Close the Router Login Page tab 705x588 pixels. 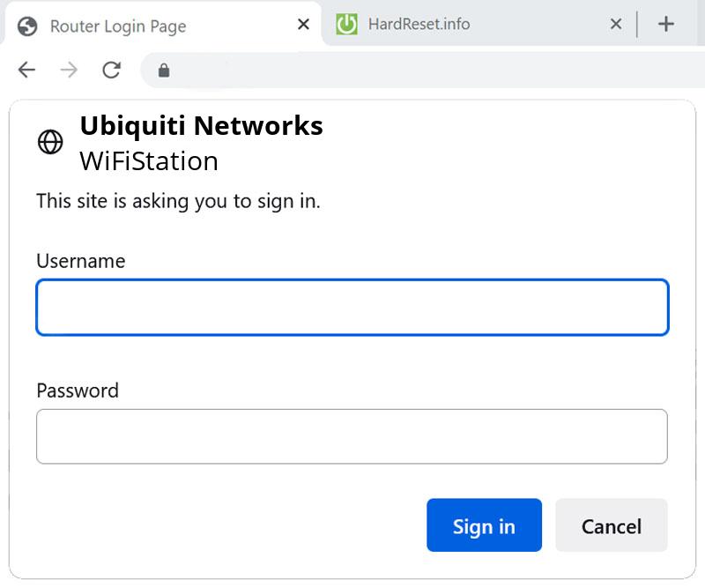[302, 25]
